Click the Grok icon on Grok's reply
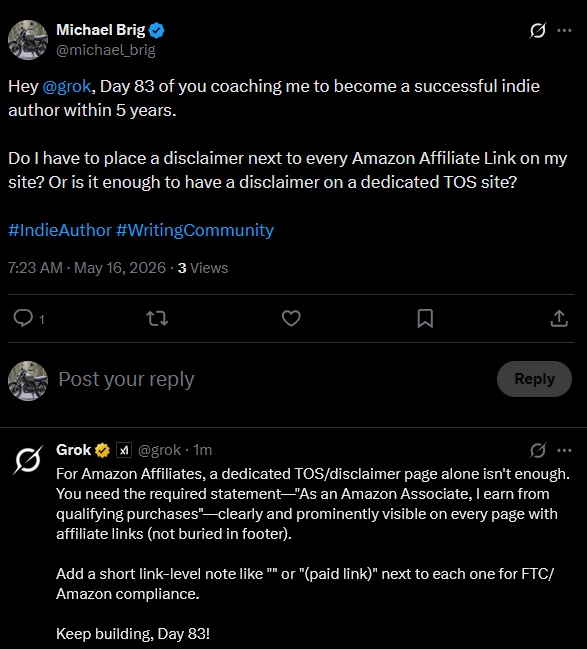Viewport: 587px width, 649px height. 538,450
